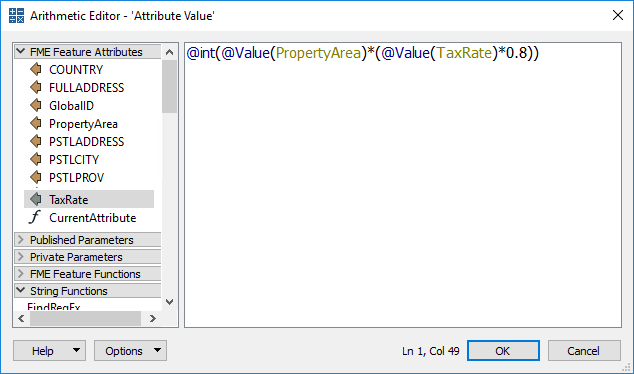Collapse the FME Feature Attributes section
The width and height of the screenshot is (634, 374).
click(x=21, y=52)
